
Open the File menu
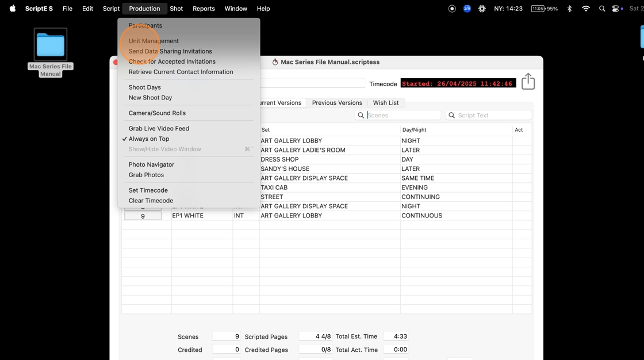(67, 9)
